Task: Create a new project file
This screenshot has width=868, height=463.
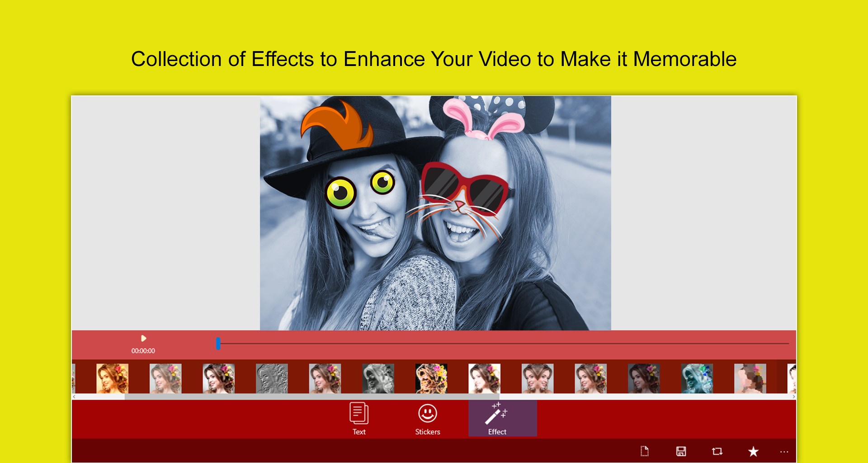Action: (645, 451)
